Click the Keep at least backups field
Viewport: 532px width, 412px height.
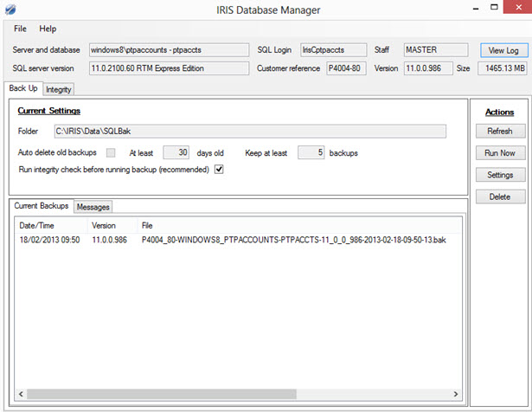point(311,152)
